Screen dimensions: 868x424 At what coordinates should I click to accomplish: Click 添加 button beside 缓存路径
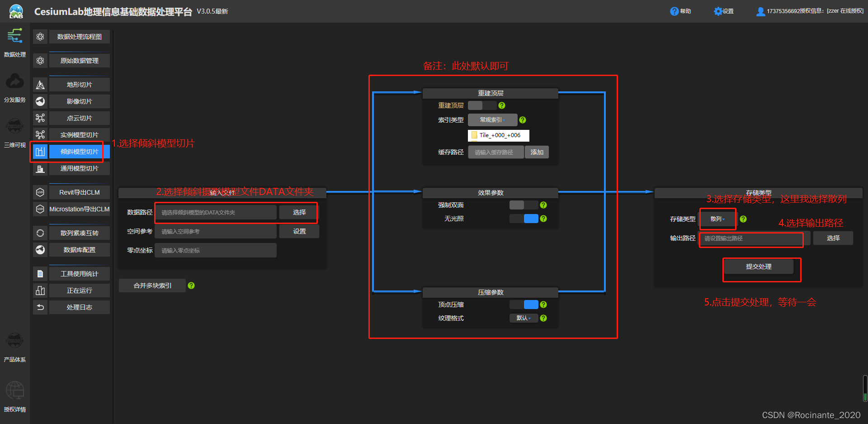pyautogui.click(x=537, y=152)
